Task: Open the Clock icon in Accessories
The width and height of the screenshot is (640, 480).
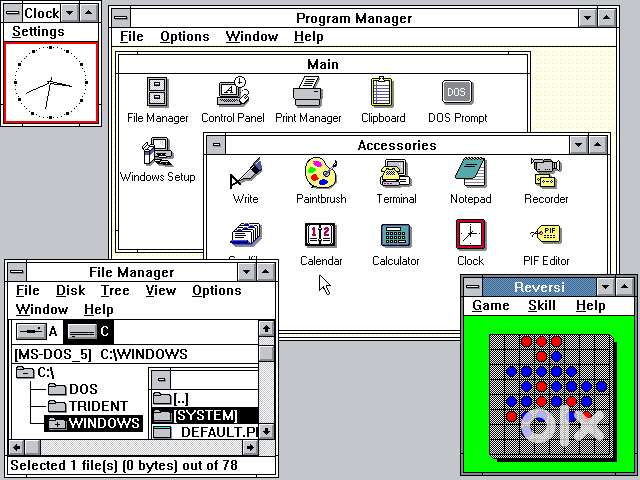Action: click(470, 243)
